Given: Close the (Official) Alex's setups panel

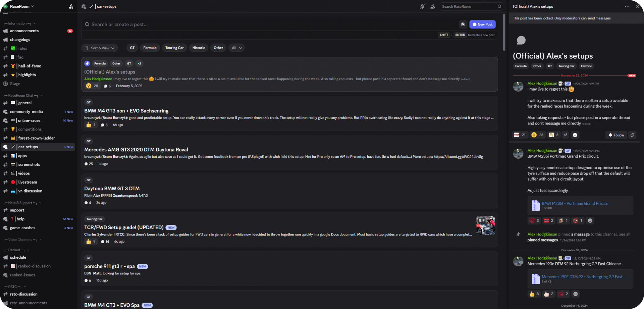Looking at the screenshot, I should pyautogui.click(x=637, y=6).
